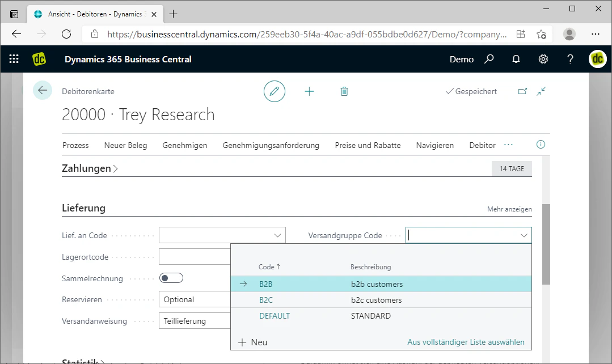Select the DEFAULT code link
612x364 pixels.
[x=275, y=316]
